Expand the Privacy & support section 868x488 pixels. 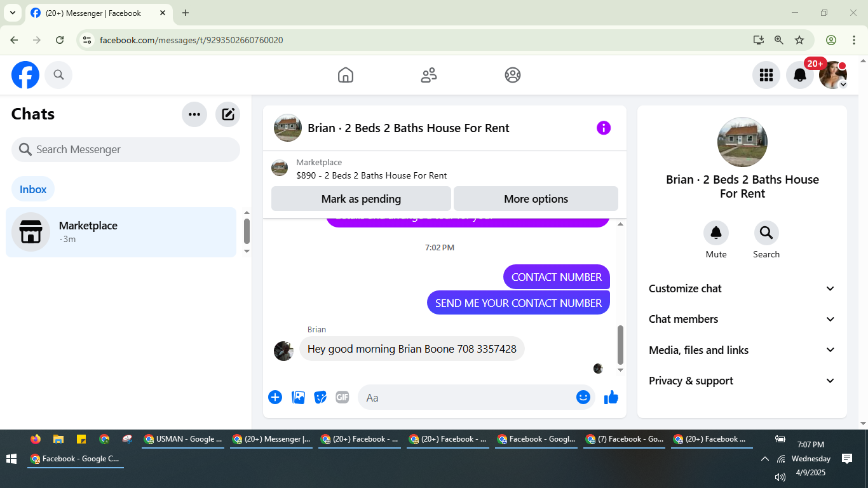click(x=742, y=381)
